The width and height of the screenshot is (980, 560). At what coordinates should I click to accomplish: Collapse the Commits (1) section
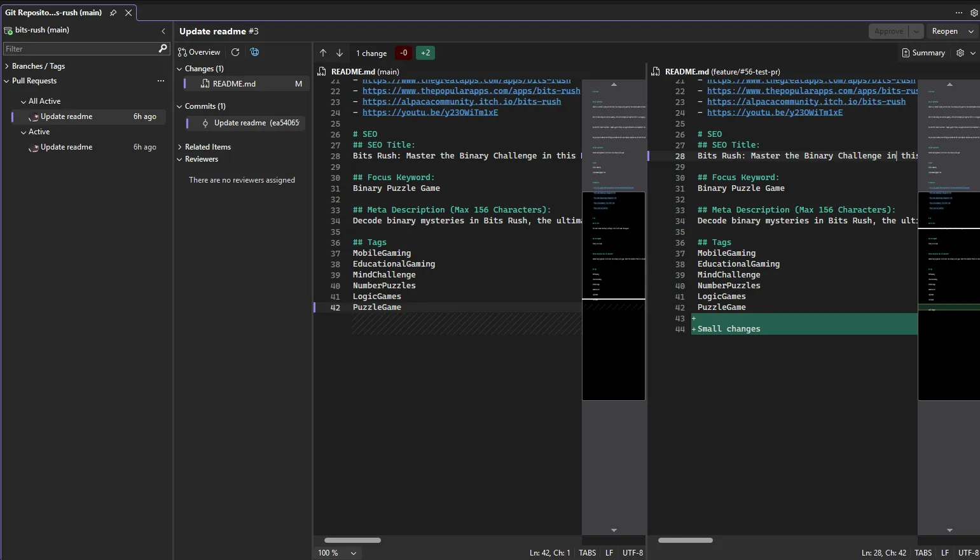pos(179,106)
